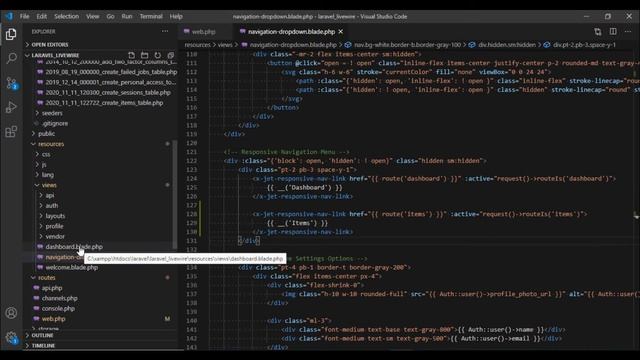Open the Terminal menu

151,16
